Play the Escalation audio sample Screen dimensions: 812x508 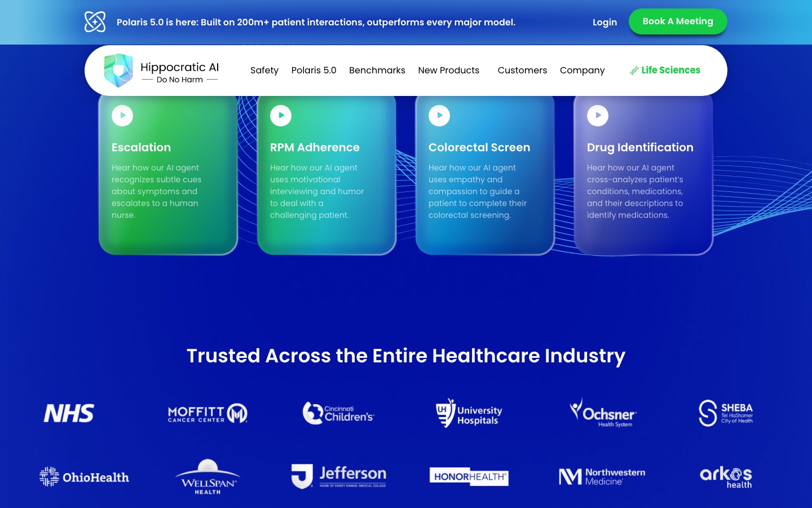pos(122,116)
